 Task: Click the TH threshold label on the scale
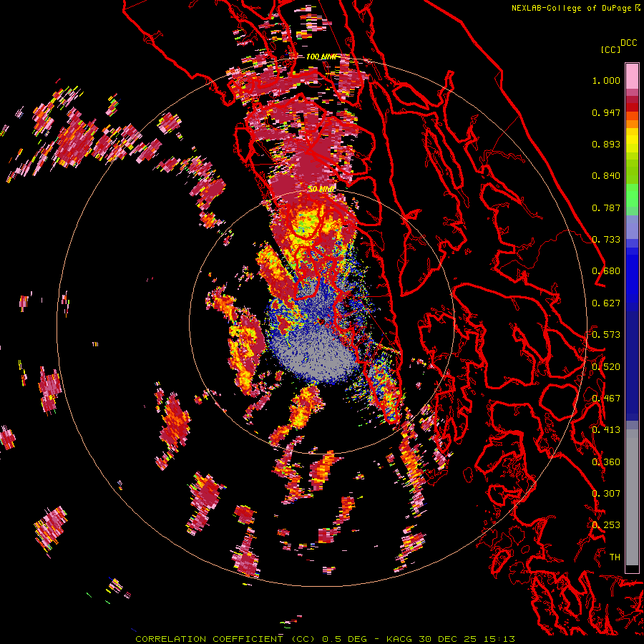[615, 557]
